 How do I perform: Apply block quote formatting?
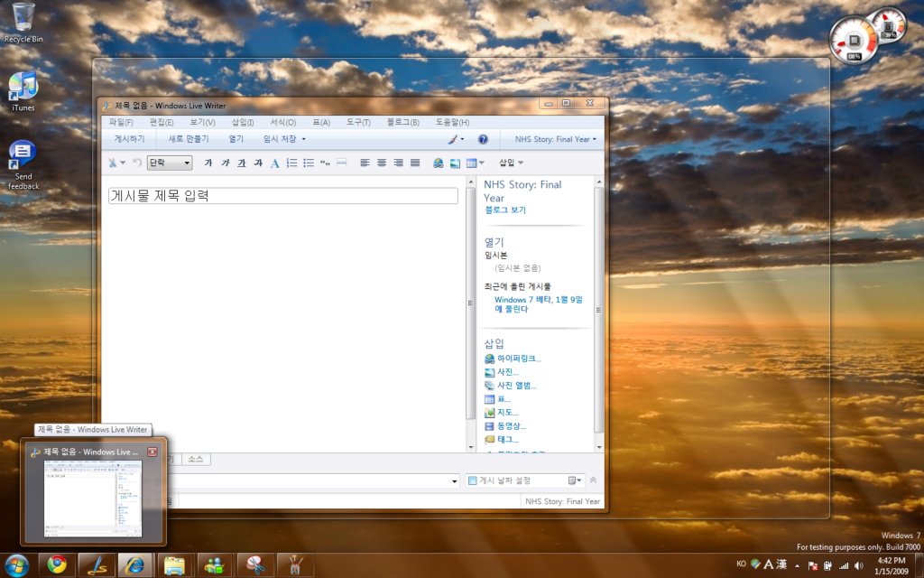(325, 163)
